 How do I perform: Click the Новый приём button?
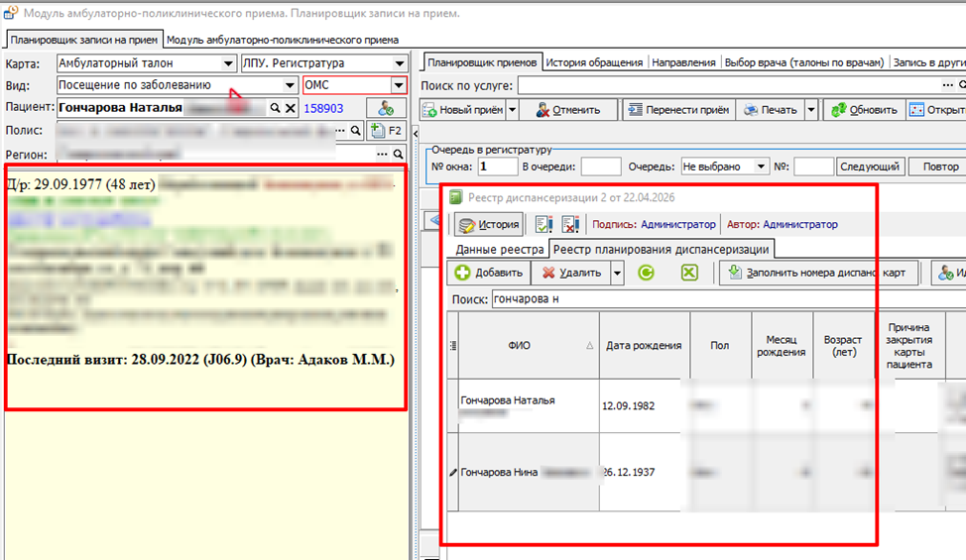click(463, 110)
